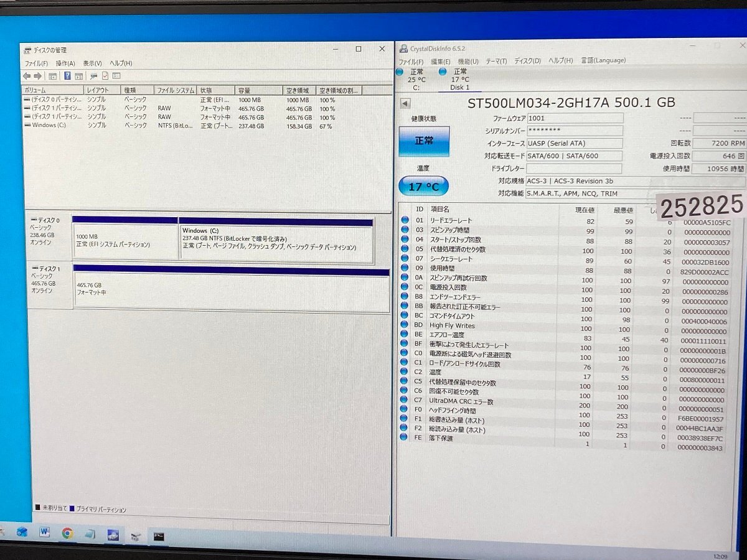Open 言語(Language) menu in CrystalDiskInfo
This screenshot has width=747, height=560.
pyautogui.click(x=603, y=60)
